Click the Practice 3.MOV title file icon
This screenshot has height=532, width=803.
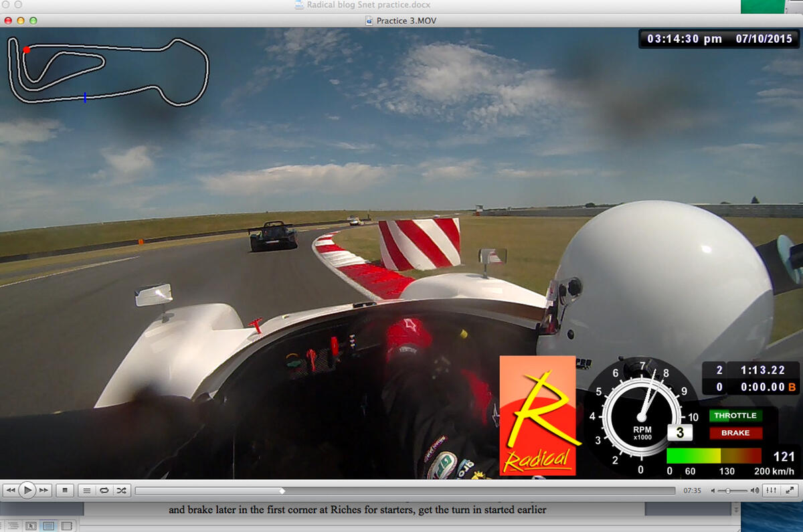(369, 21)
